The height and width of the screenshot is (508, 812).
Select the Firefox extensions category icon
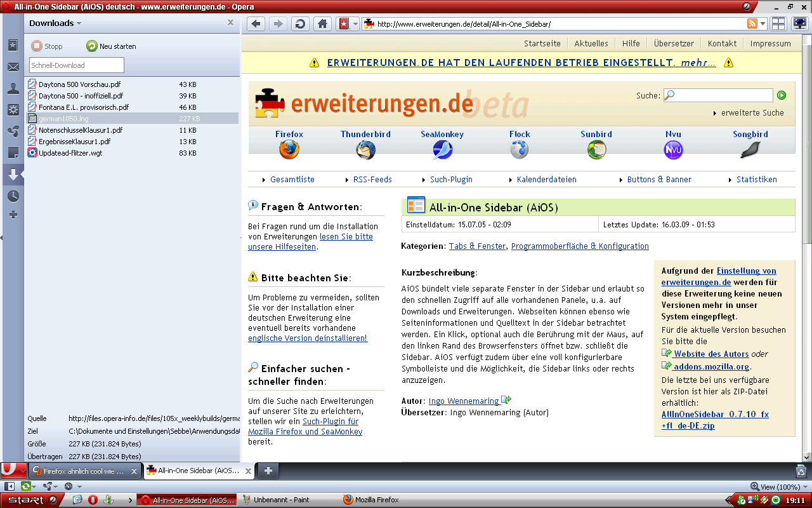tap(289, 150)
